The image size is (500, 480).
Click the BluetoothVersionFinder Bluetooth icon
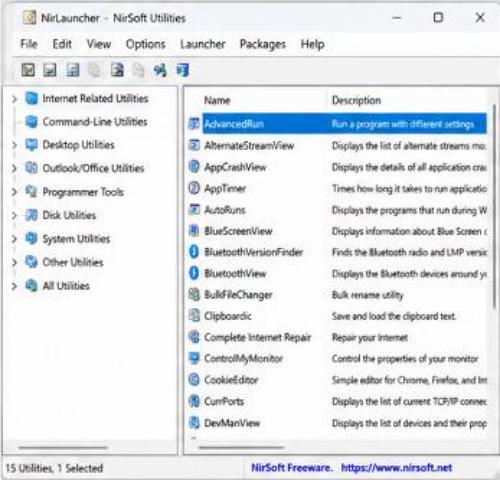pyautogui.click(x=194, y=252)
